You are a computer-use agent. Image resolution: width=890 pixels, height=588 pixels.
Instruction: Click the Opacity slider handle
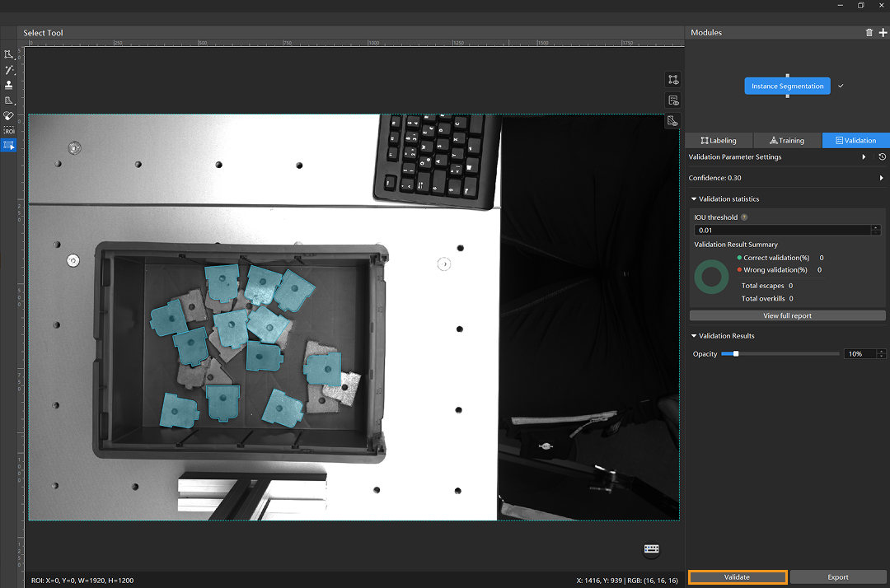tap(736, 354)
